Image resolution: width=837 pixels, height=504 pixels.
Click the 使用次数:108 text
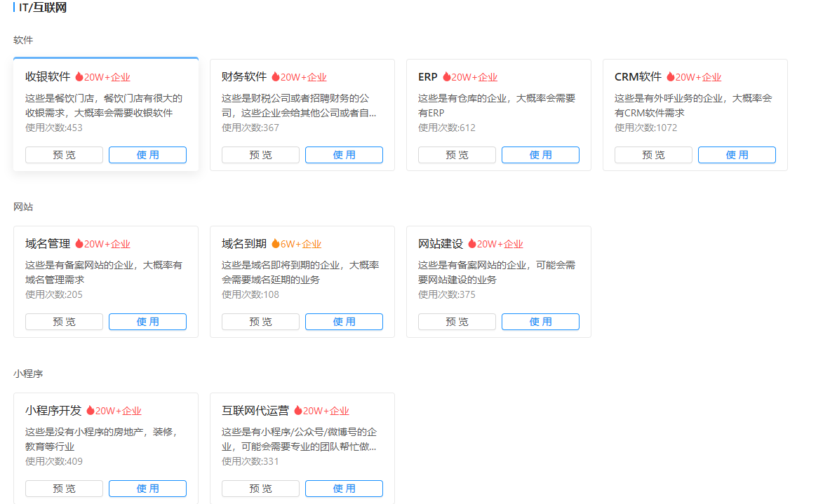(250, 294)
